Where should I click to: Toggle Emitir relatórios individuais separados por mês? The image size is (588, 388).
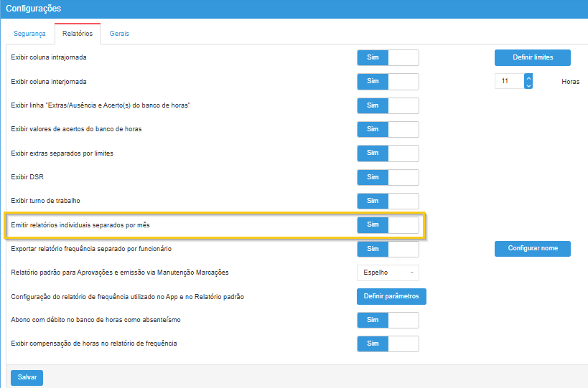pyautogui.click(x=388, y=225)
